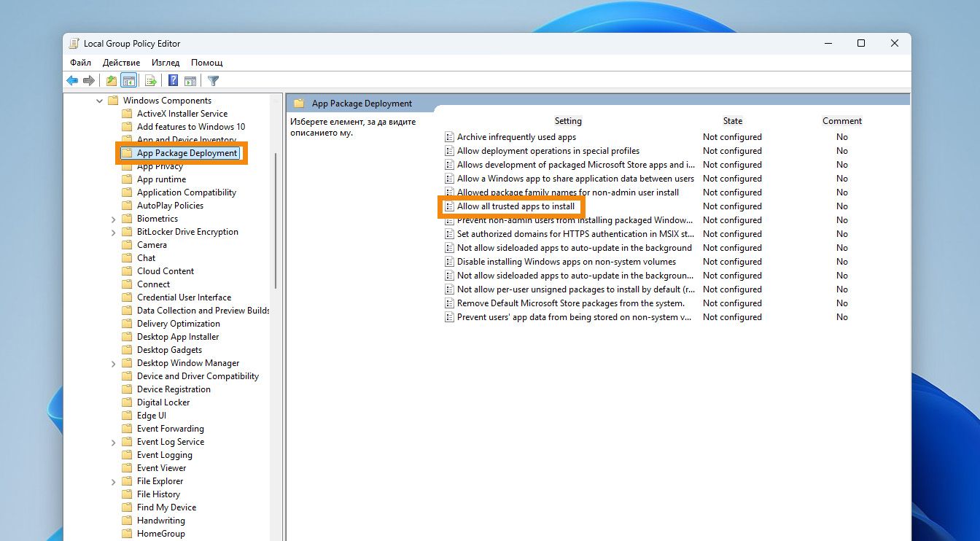Sort the list by the State column header
980x541 pixels.
(x=733, y=121)
